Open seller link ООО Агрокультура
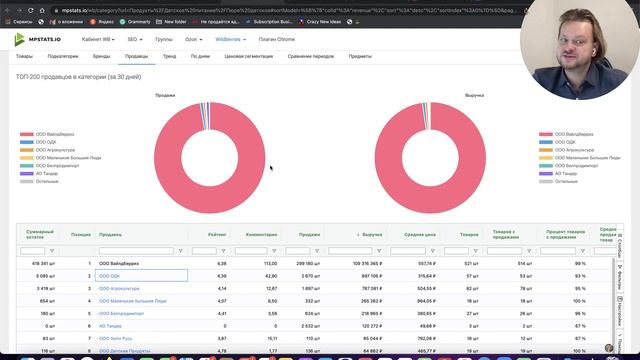Screen dimensions: 640x360 (x=119, y=289)
